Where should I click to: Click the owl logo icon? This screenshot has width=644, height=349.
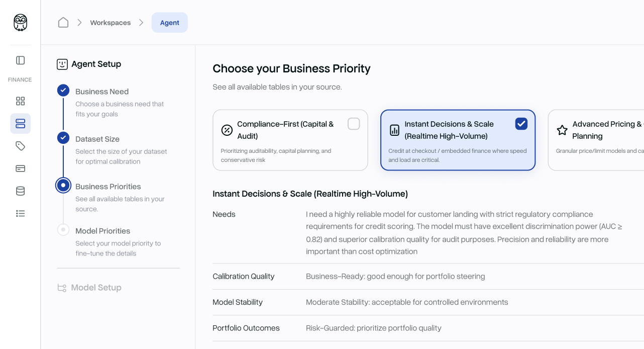tap(20, 23)
